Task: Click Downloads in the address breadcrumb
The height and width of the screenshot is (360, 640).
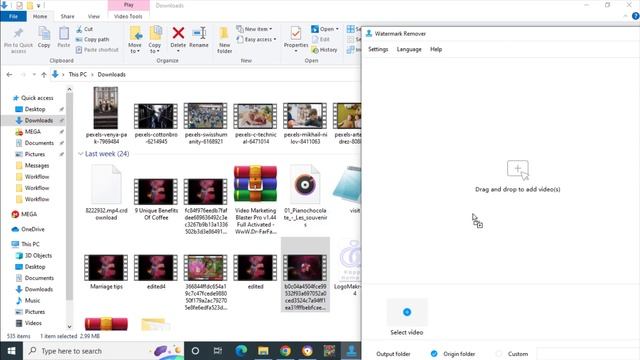Action: tap(111, 75)
